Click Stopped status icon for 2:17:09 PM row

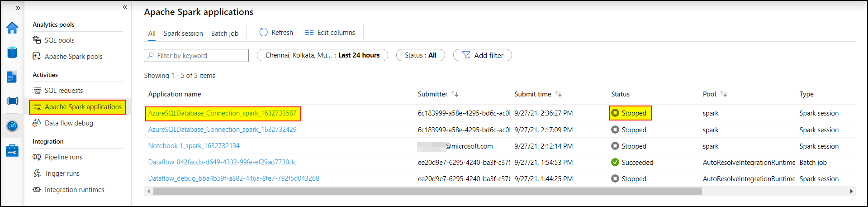point(615,130)
